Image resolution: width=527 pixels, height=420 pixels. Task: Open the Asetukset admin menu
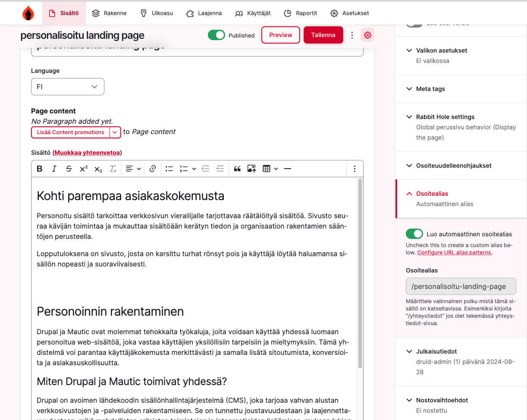(350, 13)
